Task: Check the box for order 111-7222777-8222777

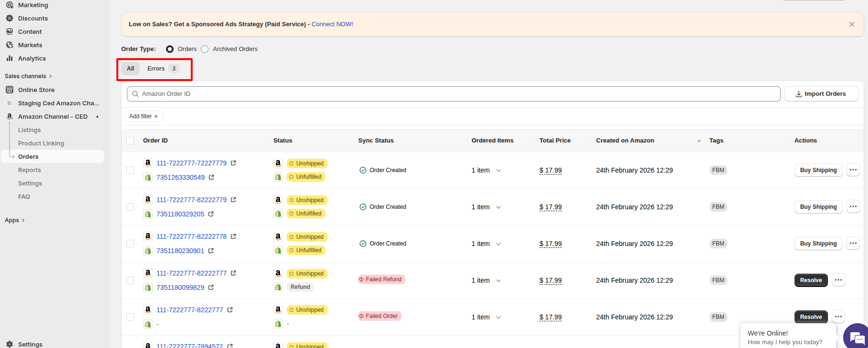Action: click(x=130, y=317)
